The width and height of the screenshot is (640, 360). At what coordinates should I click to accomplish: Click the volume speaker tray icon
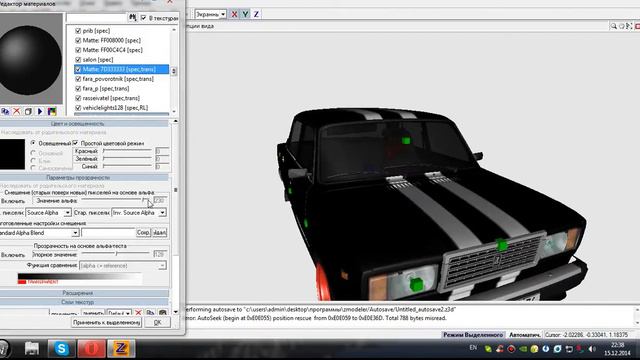pos(592,349)
